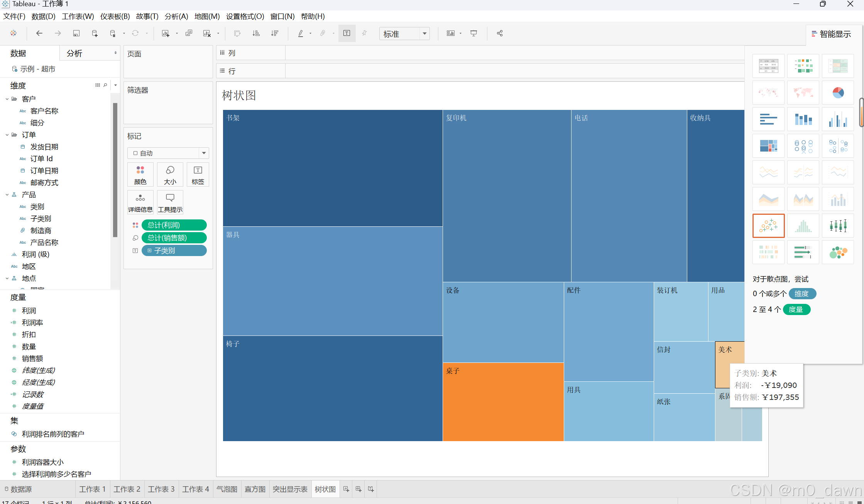
Task: Click the 工具提示 button in the Marks card
Action: [170, 202]
